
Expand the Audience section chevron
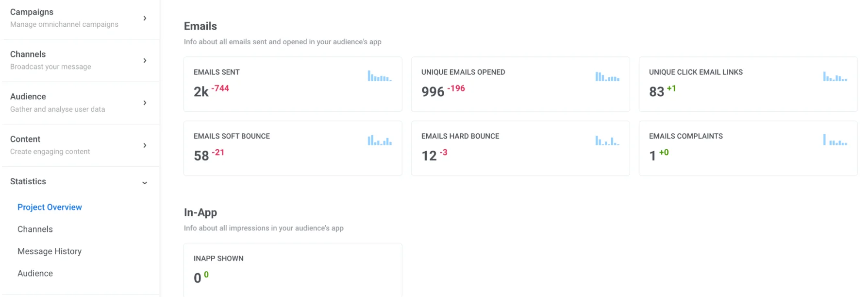[145, 103]
